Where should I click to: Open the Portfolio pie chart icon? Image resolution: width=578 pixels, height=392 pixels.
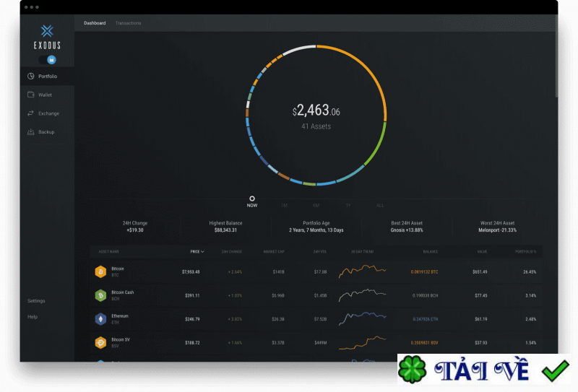coord(30,77)
